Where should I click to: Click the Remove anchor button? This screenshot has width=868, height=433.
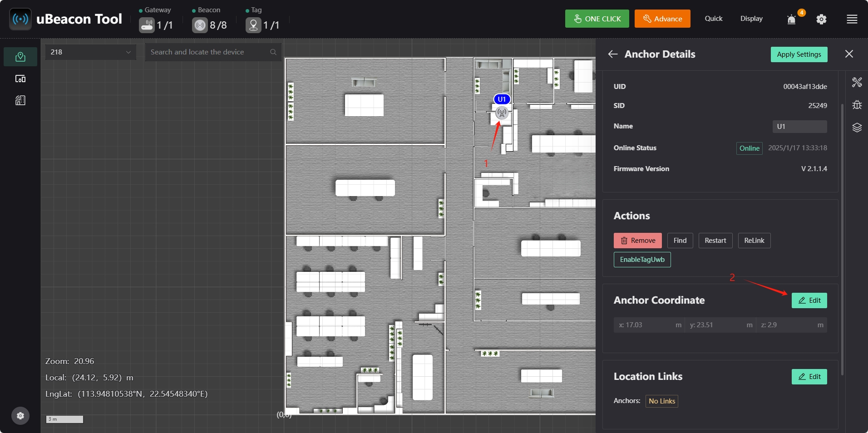tap(638, 241)
